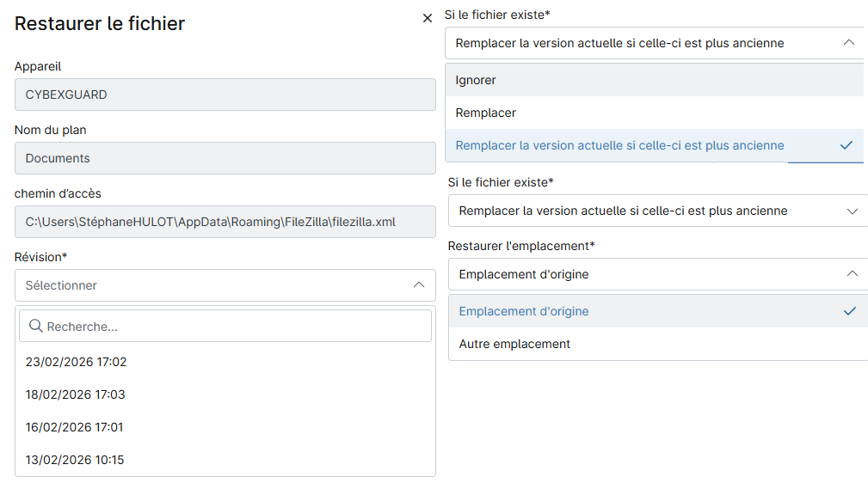The width and height of the screenshot is (868, 483).
Task: Click the Nom du plan field Documents
Action: click(225, 158)
